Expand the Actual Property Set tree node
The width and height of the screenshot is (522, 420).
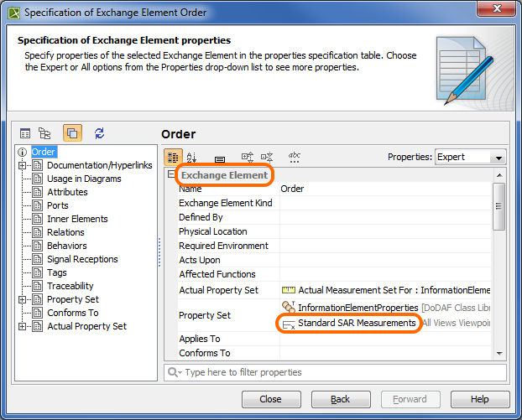pyautogui.click(x=22, y=326)
